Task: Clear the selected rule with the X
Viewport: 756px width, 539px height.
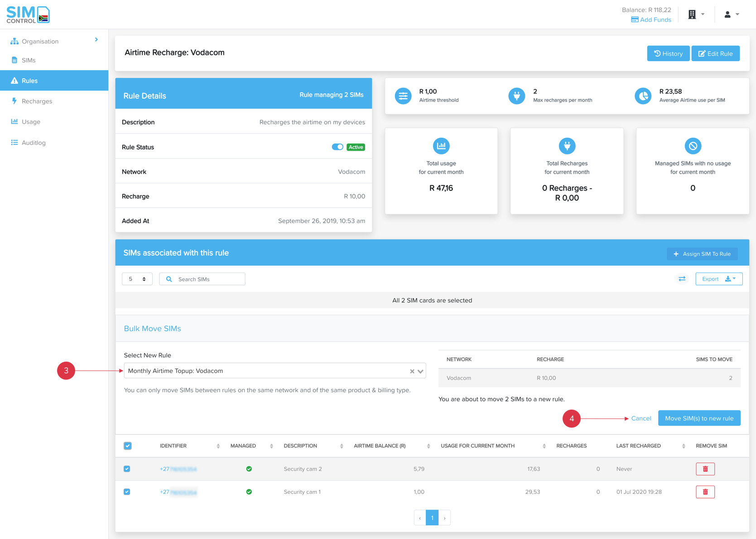Action: point(412,371)
